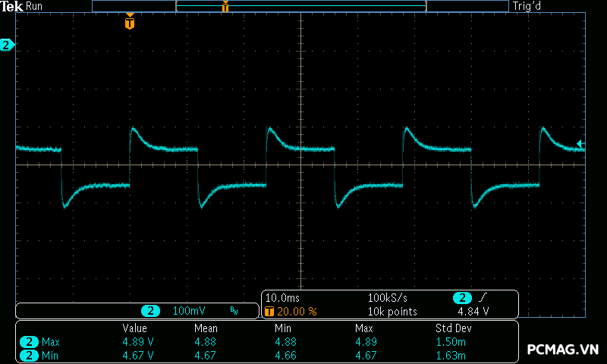Click the orange T marker in the overview bar

coord(225,7)
